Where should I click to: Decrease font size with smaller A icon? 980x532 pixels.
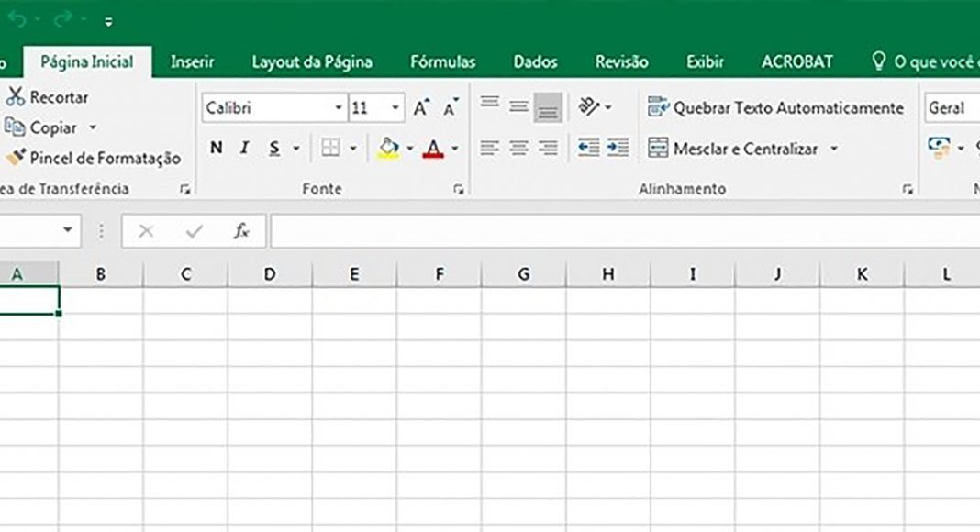[451, 108]
